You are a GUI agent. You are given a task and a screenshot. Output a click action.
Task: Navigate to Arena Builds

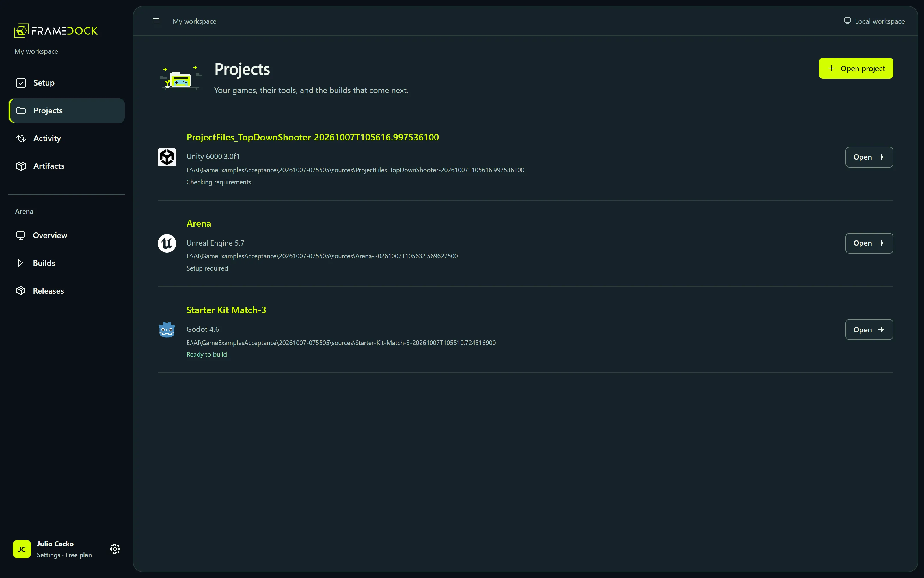[66, 263]
